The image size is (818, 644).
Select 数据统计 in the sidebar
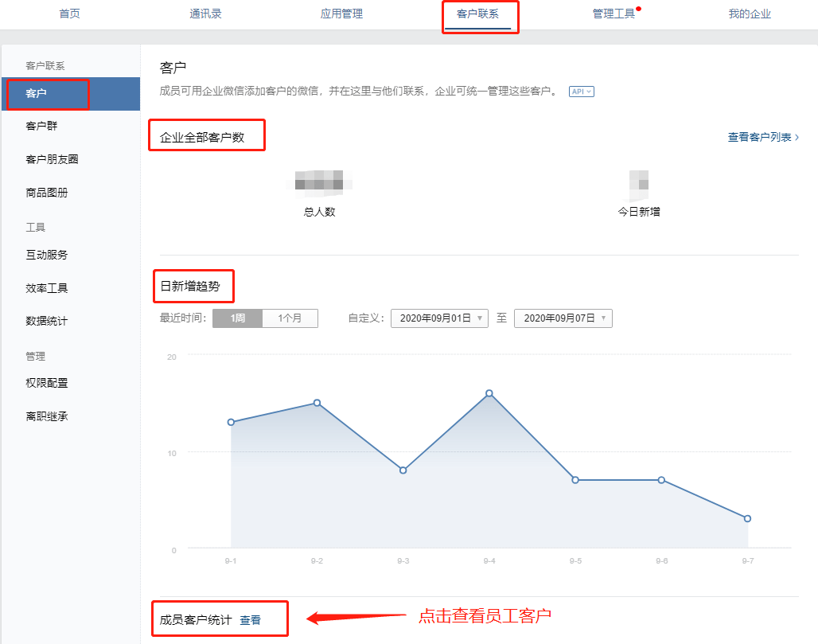46,321
